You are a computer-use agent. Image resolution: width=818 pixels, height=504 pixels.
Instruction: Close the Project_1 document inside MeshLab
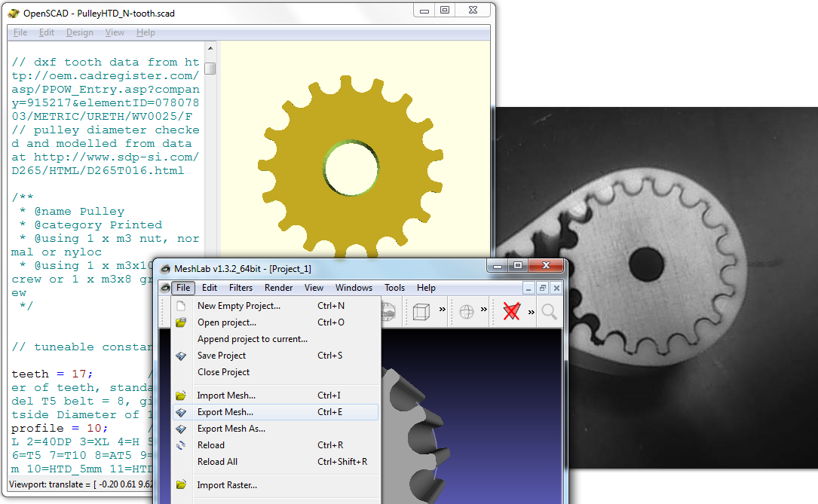(556, 289)
